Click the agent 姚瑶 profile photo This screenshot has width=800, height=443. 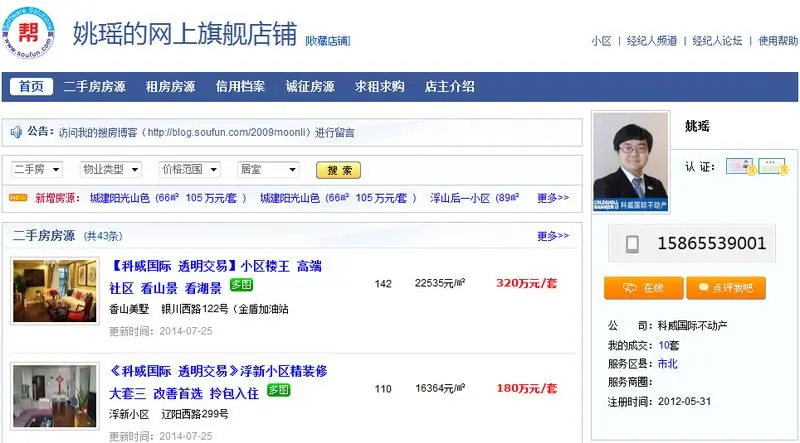pyautogui.click(x=631, y=162)
